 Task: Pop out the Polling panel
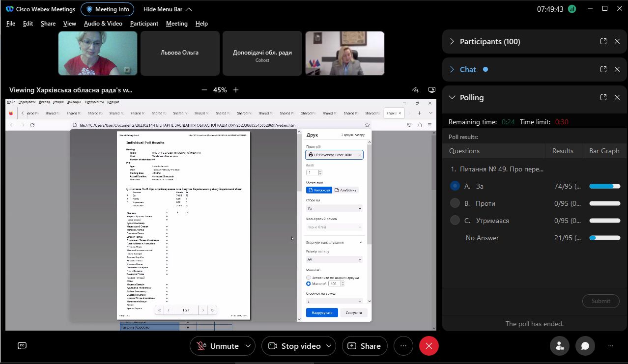(603, 97)
